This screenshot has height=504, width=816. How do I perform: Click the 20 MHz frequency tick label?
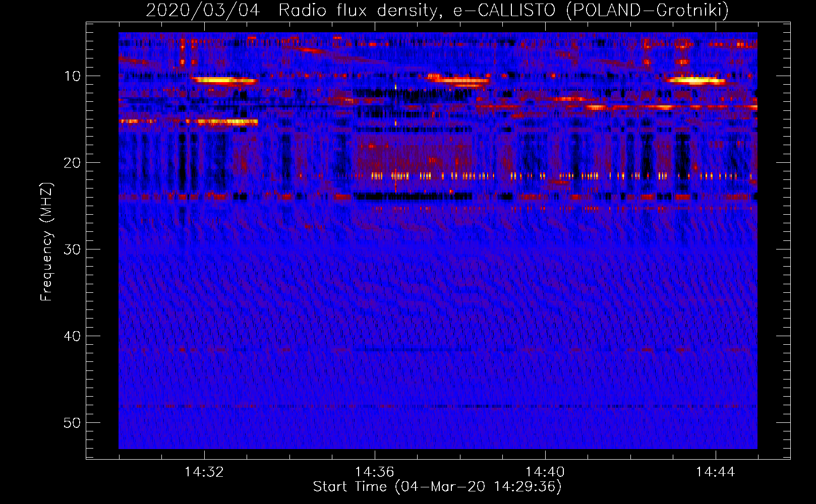(72, 163)
